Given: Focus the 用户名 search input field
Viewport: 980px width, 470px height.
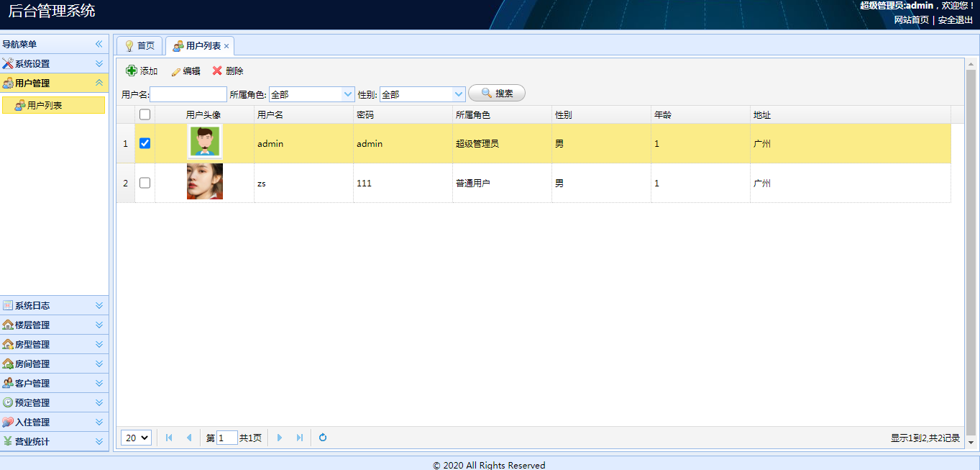Looking at the screenshot, I should point(188,94).
